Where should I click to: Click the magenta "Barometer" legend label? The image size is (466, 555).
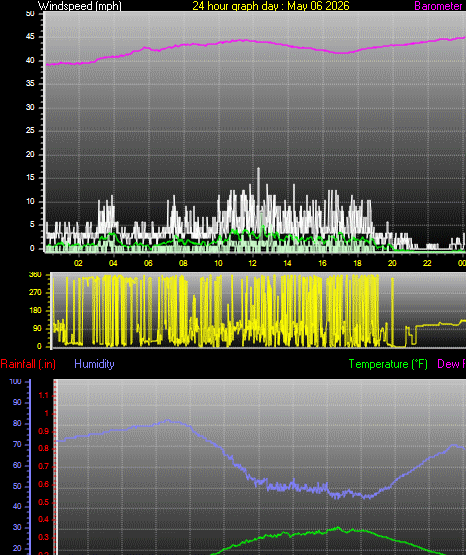[438, 6]
